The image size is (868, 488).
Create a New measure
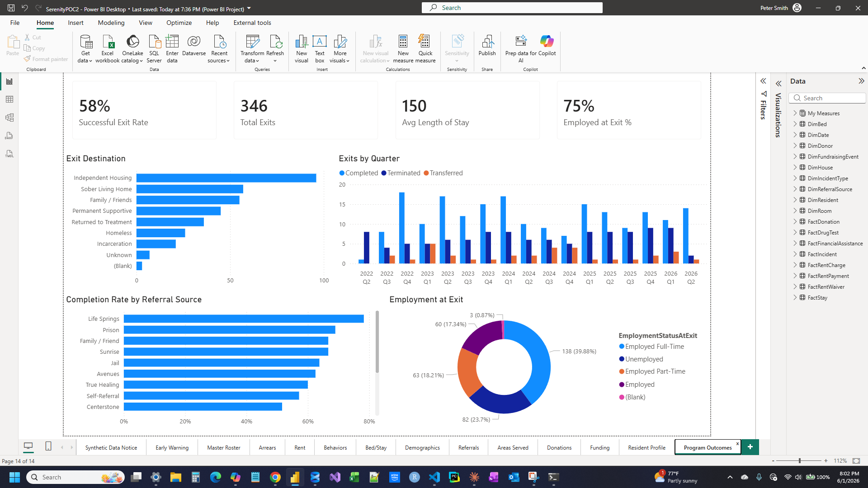403,49
